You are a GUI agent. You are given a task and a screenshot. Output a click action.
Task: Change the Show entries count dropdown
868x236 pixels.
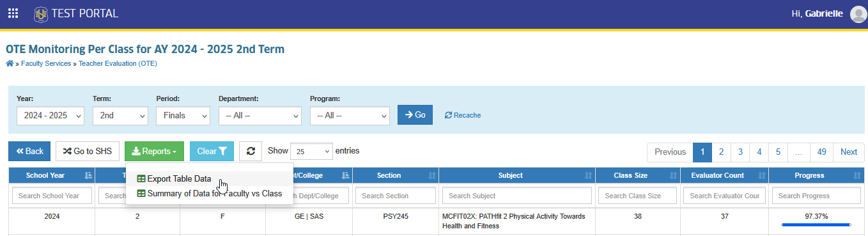pos(311,152)
